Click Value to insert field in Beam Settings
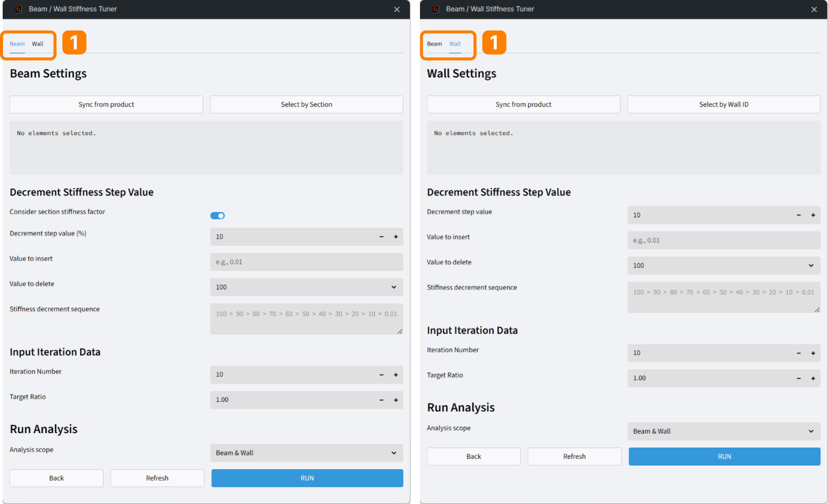828x504 pixels. pos(306,262)
